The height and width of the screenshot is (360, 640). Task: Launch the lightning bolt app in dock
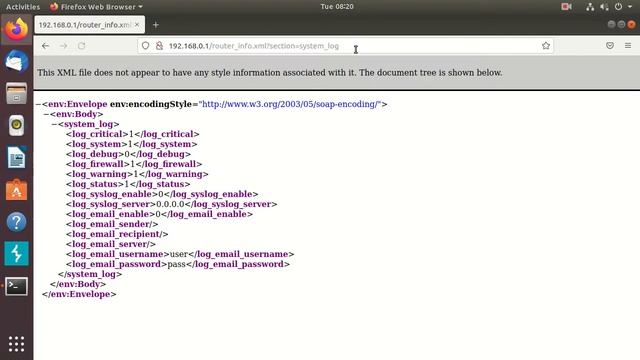pyautogui.click(x=16, y=254)
